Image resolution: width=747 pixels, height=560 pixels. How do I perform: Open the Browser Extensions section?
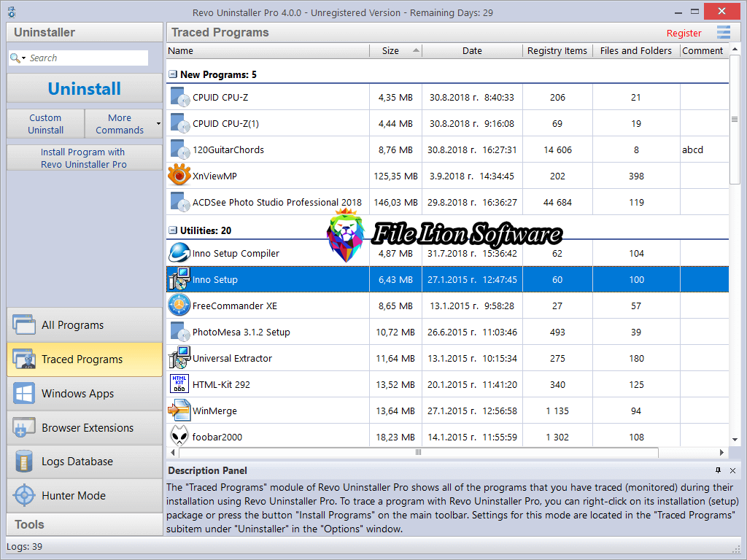85,427
